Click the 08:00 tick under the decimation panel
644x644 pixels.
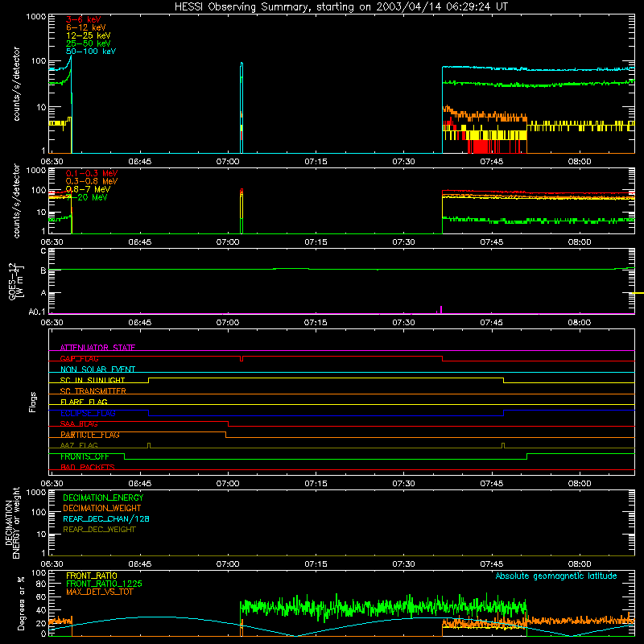coord(579,564)
